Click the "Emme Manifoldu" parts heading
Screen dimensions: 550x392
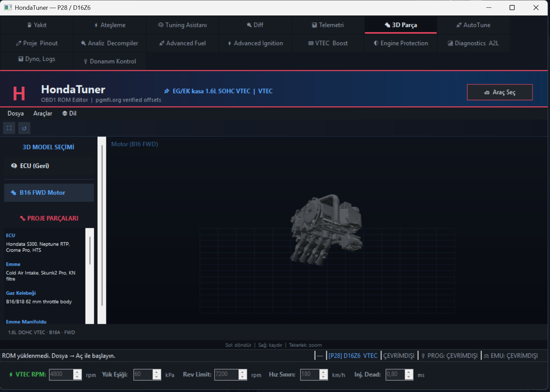(x=26, y=322)
